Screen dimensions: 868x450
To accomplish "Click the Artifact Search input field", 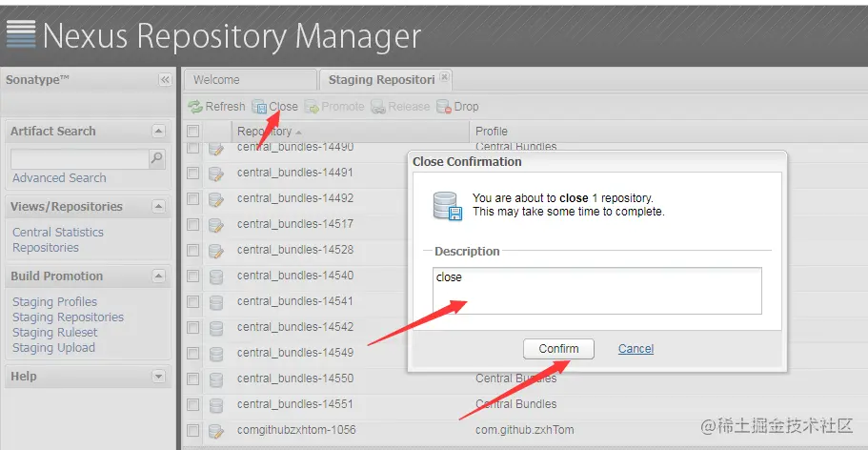I will click(80, 159).
